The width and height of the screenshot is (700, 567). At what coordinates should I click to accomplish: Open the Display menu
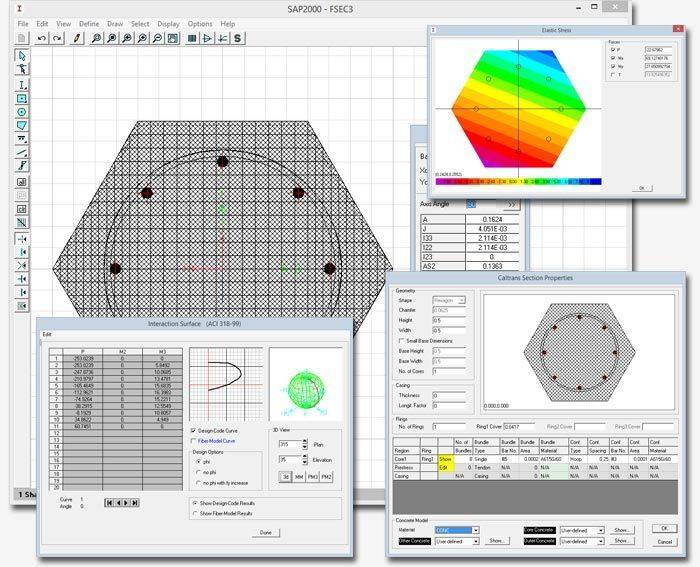click(x=168, y=24)
